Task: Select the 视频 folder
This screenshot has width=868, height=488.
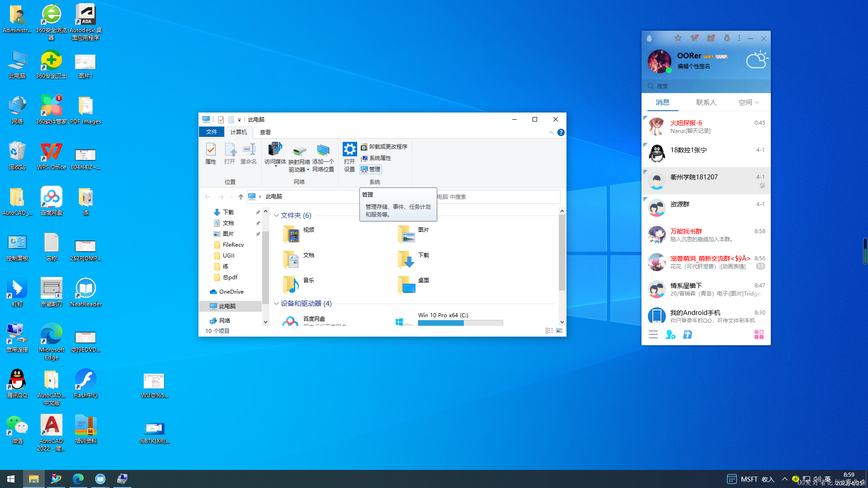Action: click(x=299, y=234)
